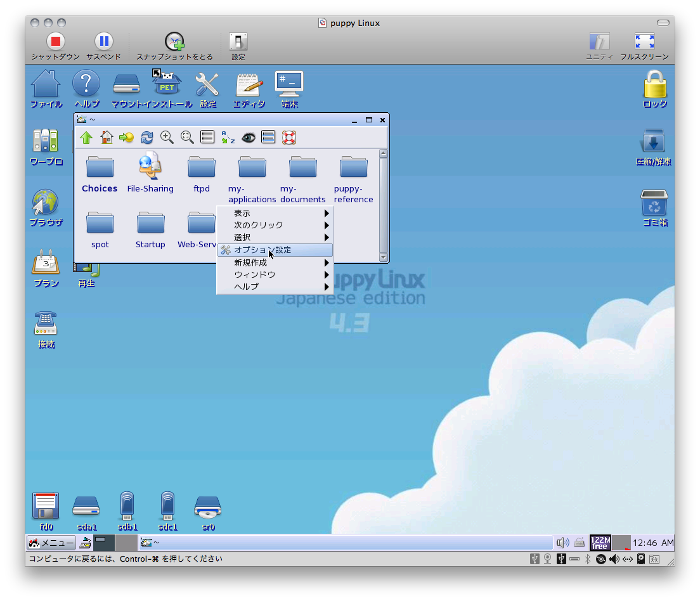Image resolution: width=700 pixels, height=601 pixels.
Task: Open the bookmarks icon in toolbar
Action: click(x=126, y=138)
